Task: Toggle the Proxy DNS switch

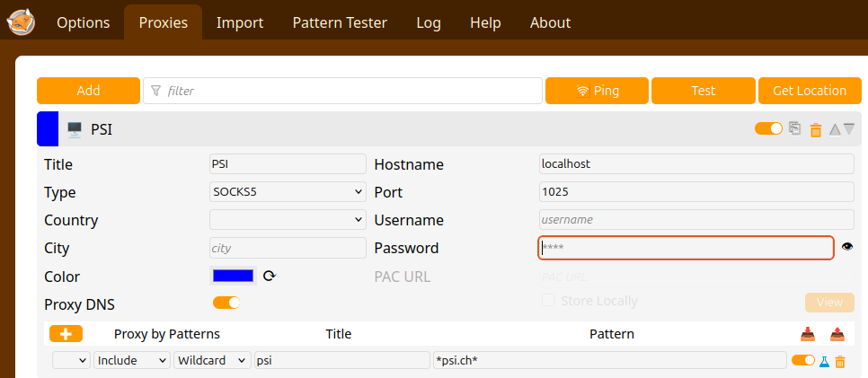Action: point(226,303)
